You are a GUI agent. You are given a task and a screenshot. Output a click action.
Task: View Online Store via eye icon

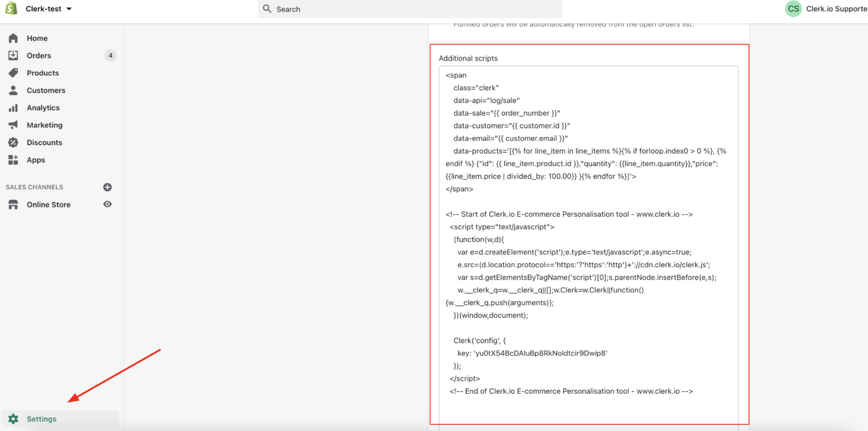[x=107, y=204]
